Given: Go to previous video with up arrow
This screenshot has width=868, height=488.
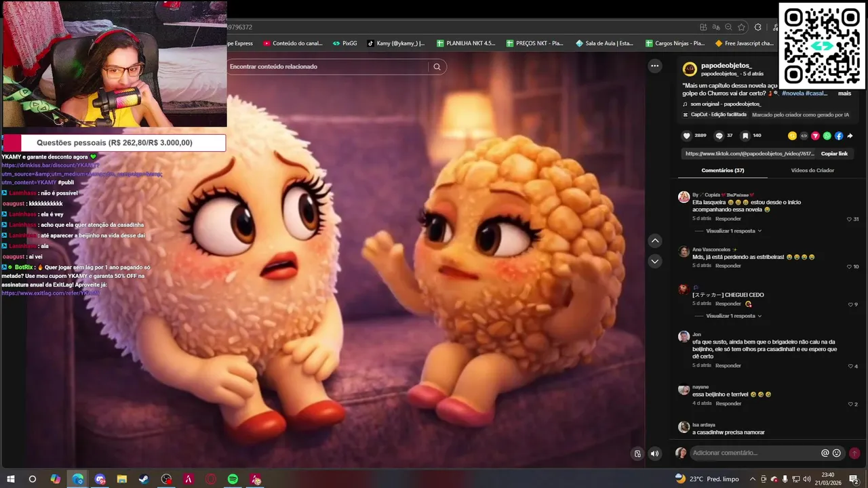Looking at the screenshot, I should click(x=655, y=241).
